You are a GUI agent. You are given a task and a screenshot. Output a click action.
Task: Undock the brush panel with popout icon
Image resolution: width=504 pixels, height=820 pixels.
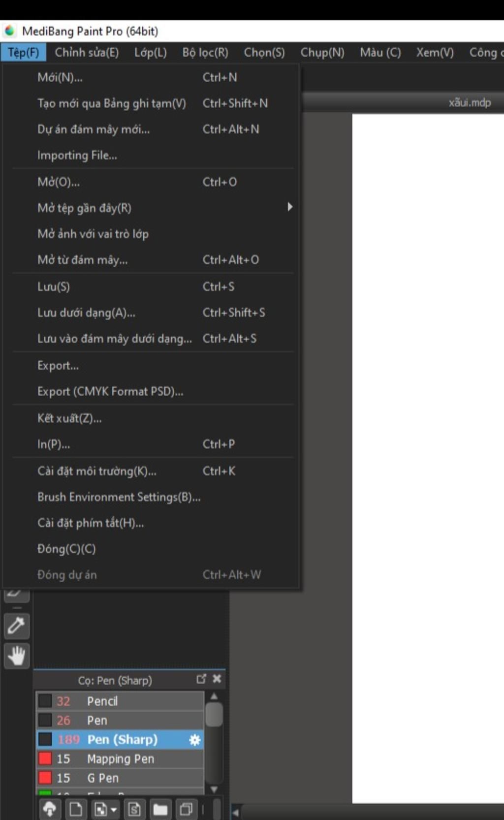201,679
